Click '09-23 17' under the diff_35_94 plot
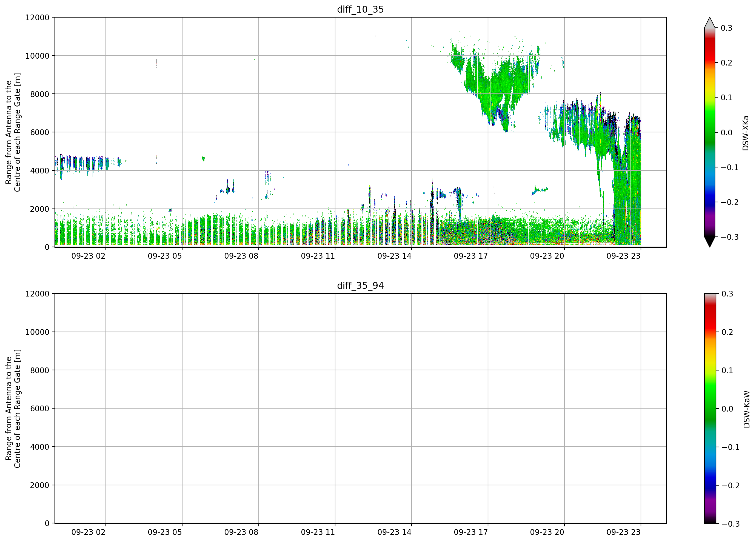Screen dimensions: 756x542 (x=471, y=532)
